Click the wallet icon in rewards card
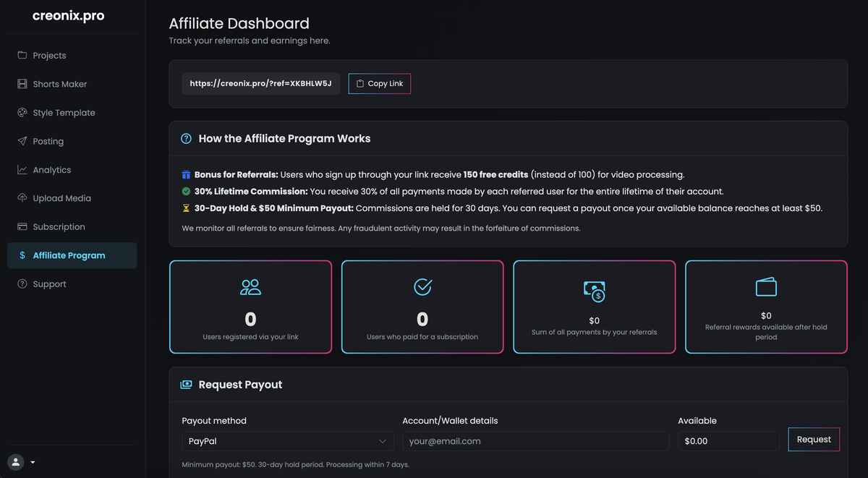The image size is (868, 478). (x=766, y=287)
